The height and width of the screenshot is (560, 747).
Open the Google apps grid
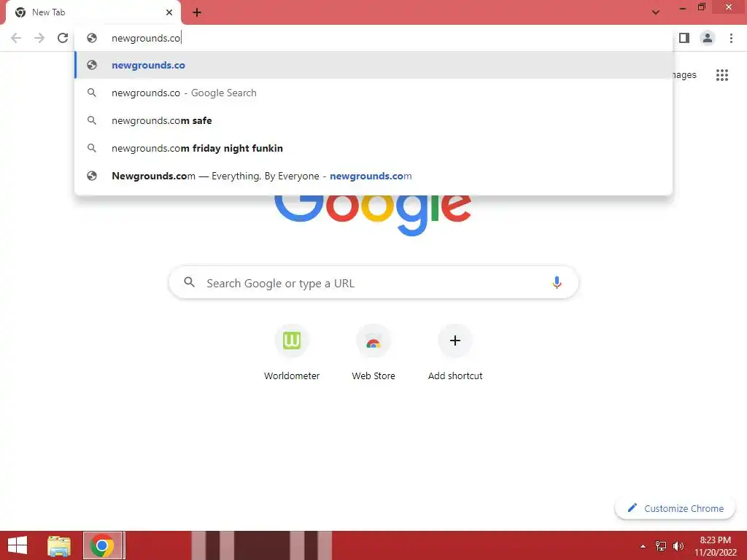click(722, 75)
